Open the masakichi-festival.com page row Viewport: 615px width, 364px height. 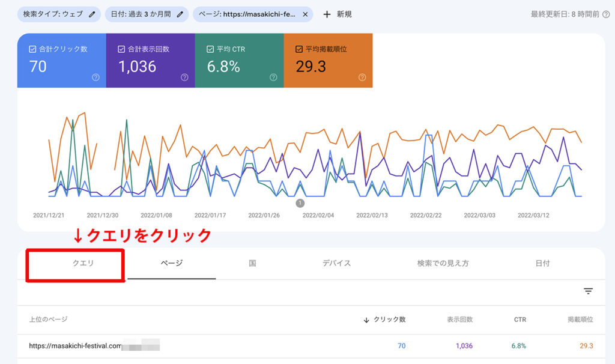point(311,346)
